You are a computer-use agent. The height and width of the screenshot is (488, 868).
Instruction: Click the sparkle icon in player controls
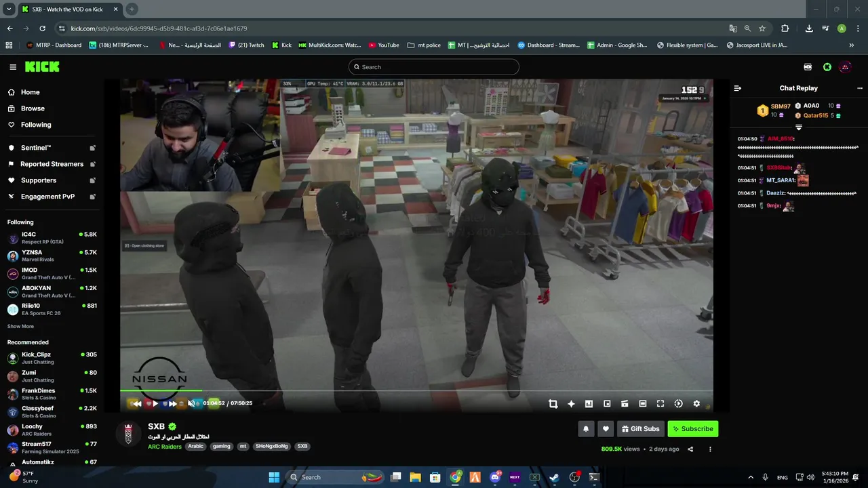[x=571, y=403]
